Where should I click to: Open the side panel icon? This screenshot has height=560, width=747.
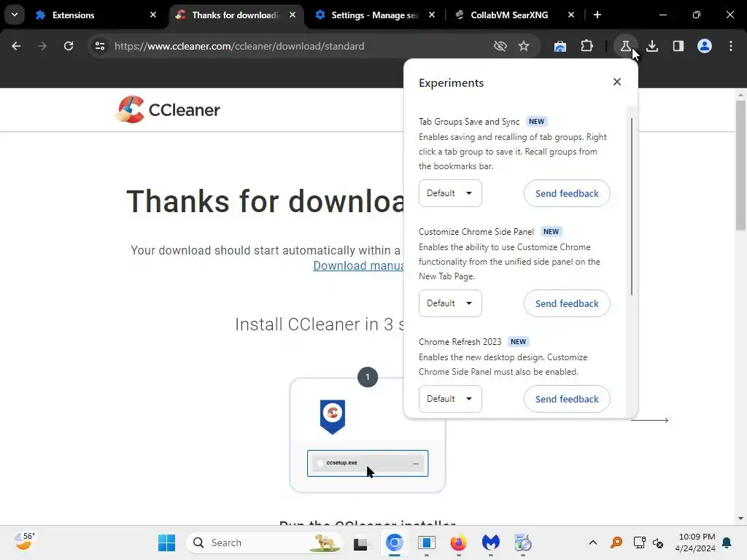pos(678,46)
